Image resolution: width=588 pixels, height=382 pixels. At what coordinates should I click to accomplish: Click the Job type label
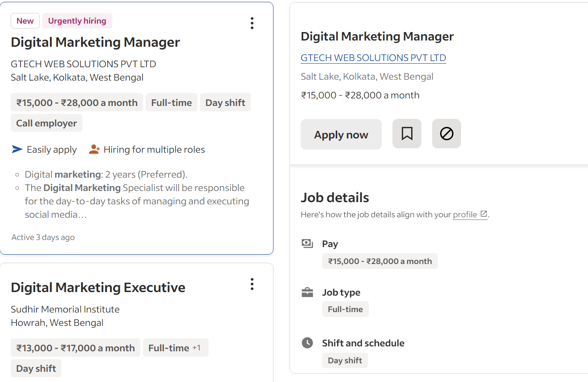click(x=341, y=293)
